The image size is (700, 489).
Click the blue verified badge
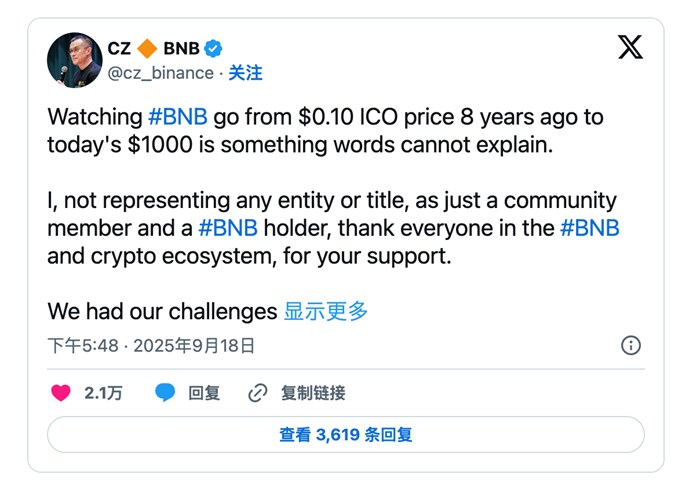click(213, 48)
